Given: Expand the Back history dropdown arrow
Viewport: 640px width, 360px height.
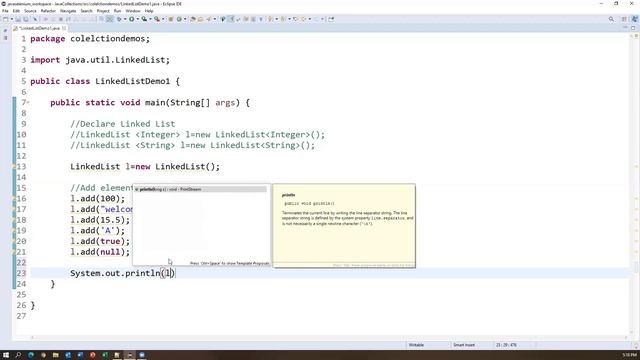Looking at the screenshot, I should (x=309, y=19).
